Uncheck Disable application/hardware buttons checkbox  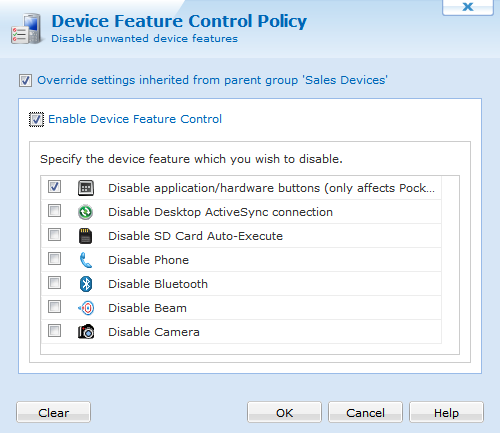pyautogui.click(x=54, y=187)
